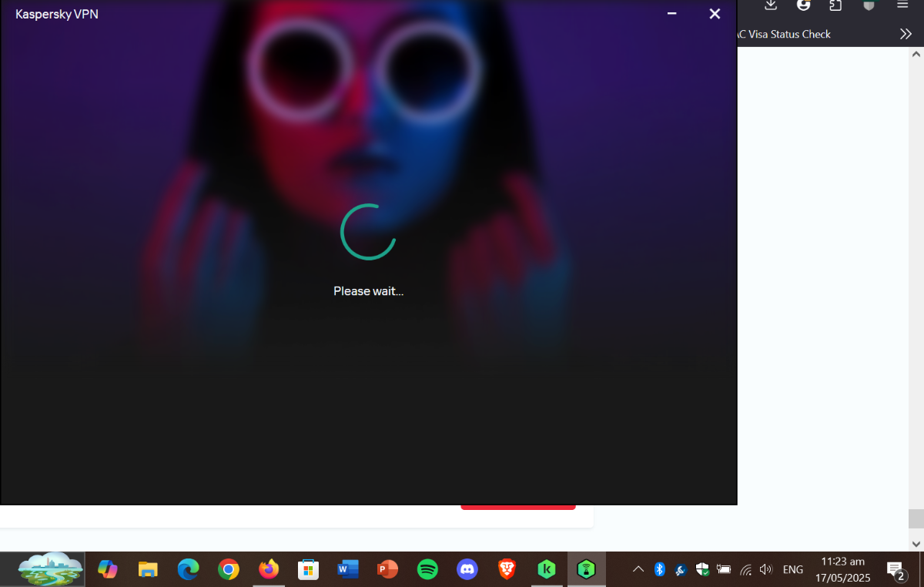Click the red button below the VPN window
The width and height of the screenshot is (924, 587).
[518, 507]
